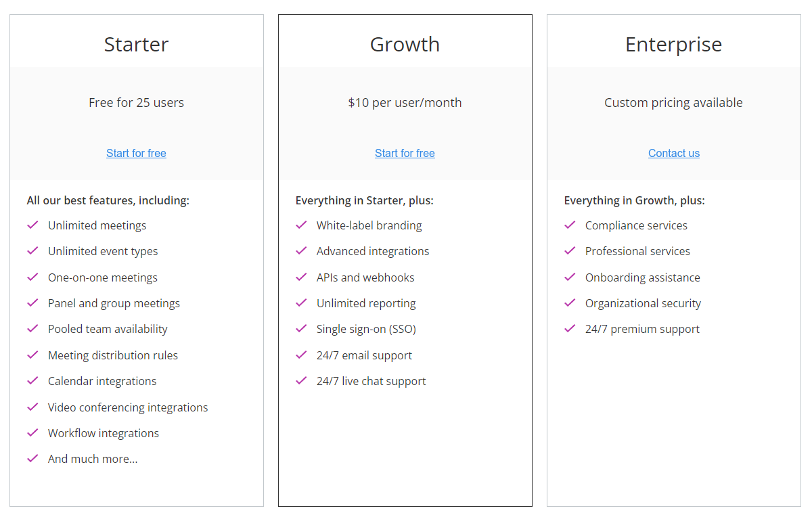Select the Enterprise plan heading
This screenshot has height=515, width=812.
673,44
